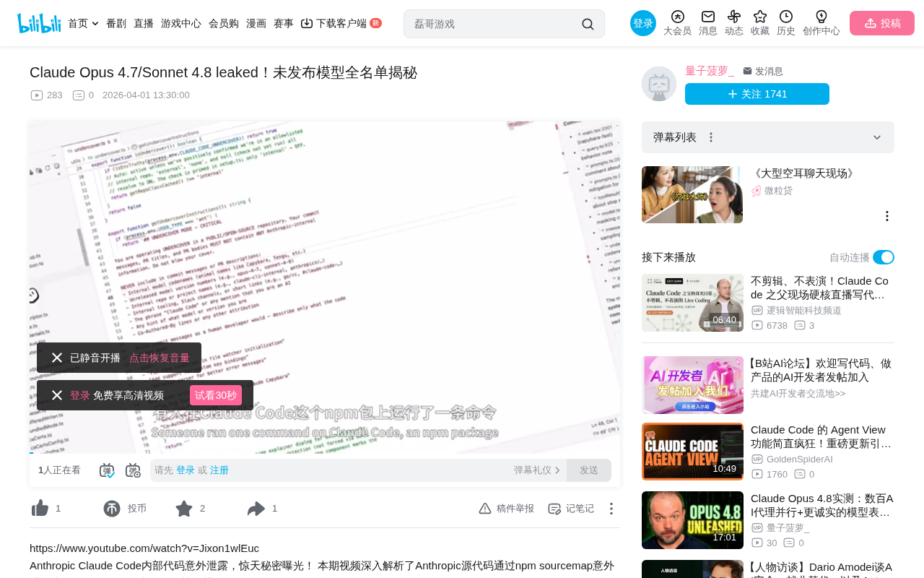Toggle the 自动连播 autoplay switch
This screenshot has height=578, width=924.
click(x=884, y=257)
